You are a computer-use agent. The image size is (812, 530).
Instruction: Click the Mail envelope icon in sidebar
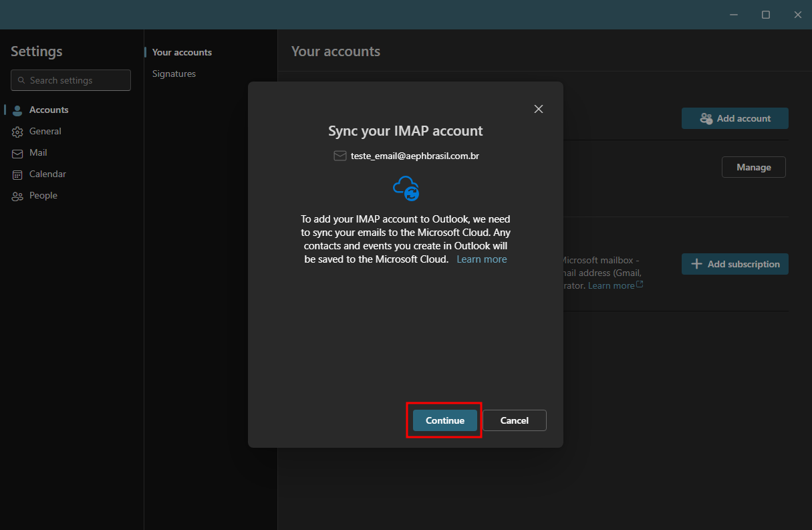17,153
